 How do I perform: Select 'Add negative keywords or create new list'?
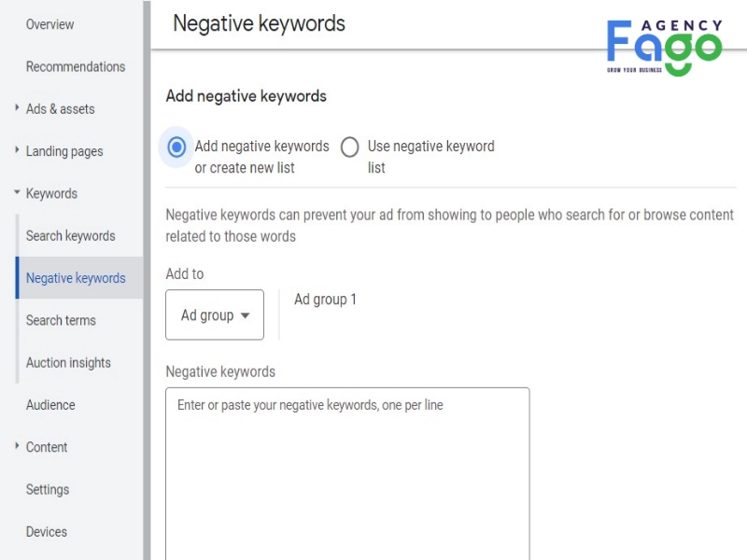[176, 147]
